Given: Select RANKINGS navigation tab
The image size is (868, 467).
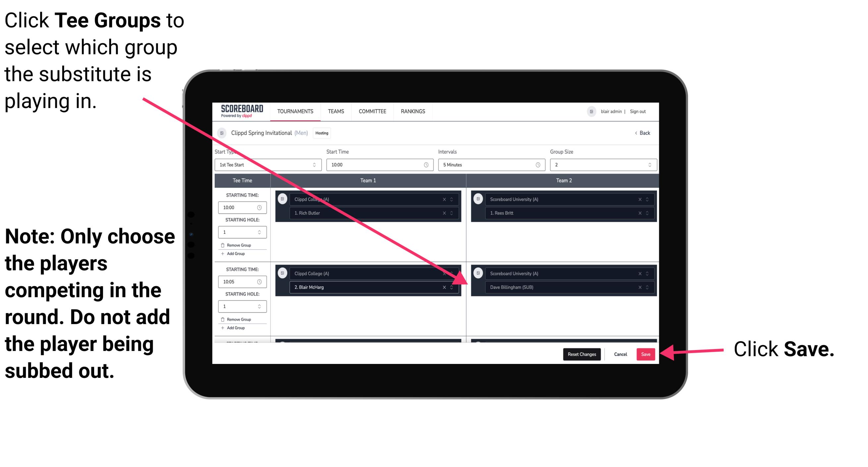Looking at the screenshot, I should click(414, 112).
